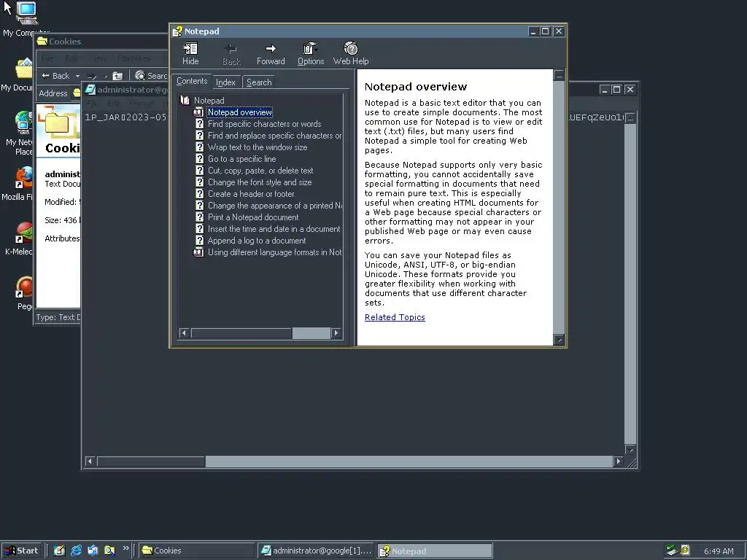Open 'Cut, copy, paste, or delete text' topic
This screenshot has height=560, width=747.
(260, 171)
